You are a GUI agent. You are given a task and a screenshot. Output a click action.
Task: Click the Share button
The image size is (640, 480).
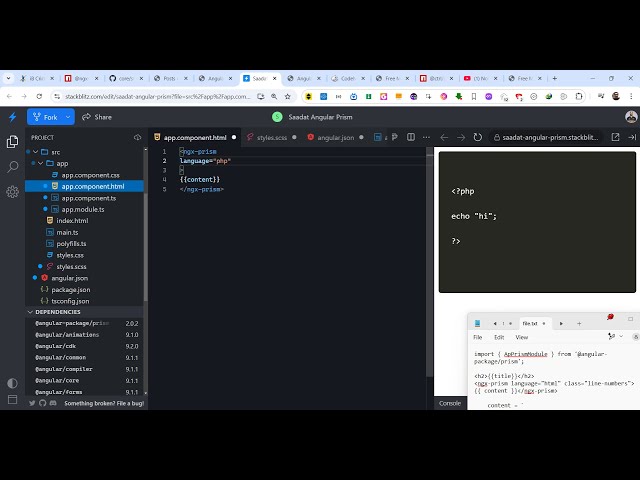[x=97, y=117]
